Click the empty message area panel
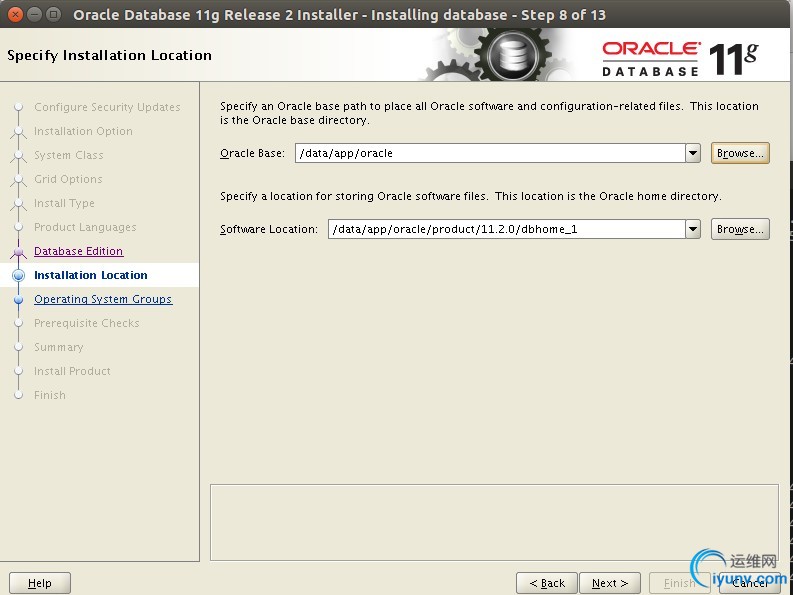 (x=494, y=523)
